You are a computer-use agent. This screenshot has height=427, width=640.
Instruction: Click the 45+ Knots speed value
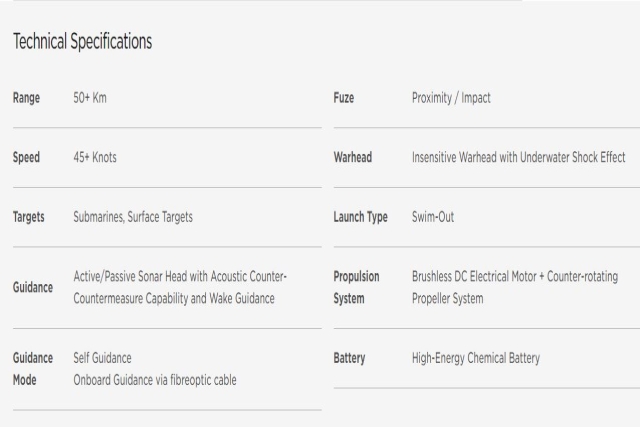click(95, 158)
